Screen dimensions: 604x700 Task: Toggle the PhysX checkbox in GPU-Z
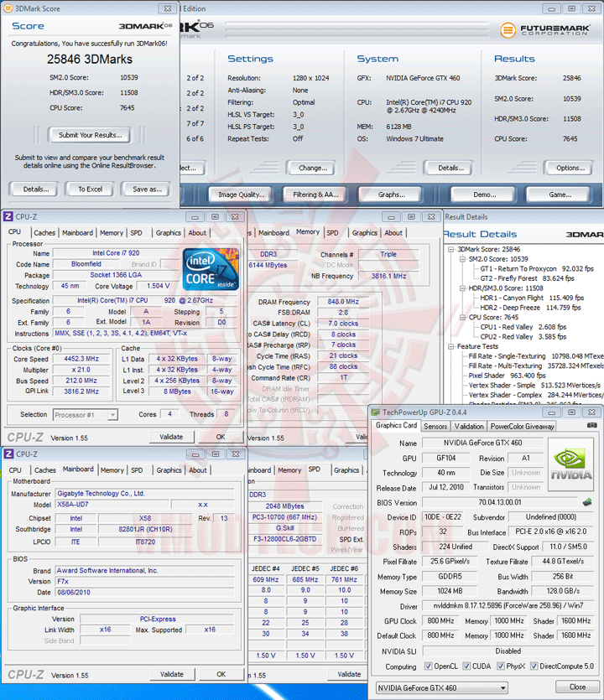(500, 666)
